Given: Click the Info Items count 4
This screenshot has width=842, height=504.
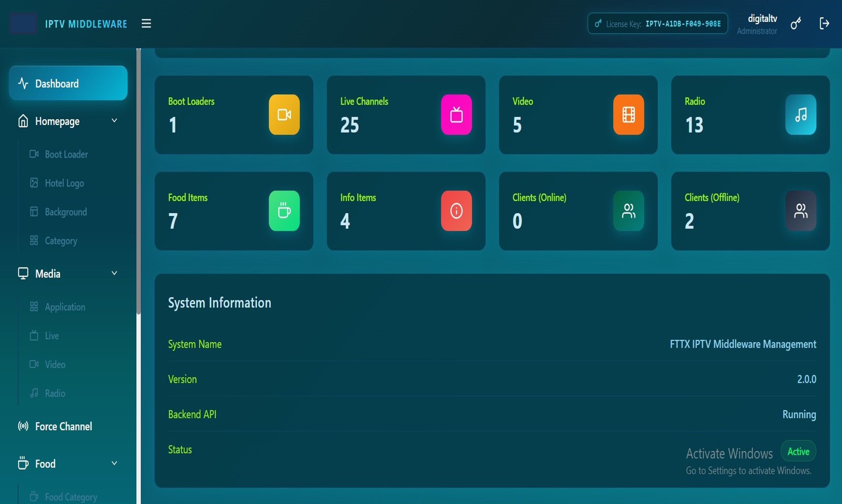Looking at the screenshot, I should click(x=345, y=221).
